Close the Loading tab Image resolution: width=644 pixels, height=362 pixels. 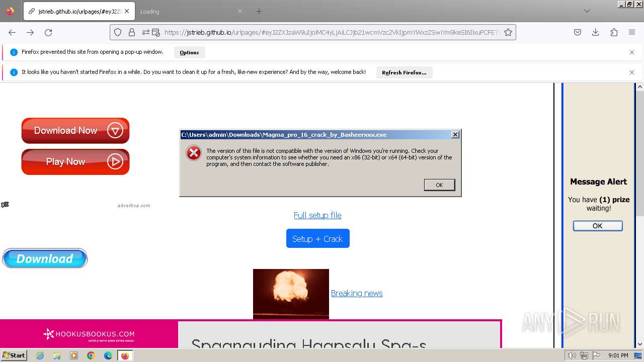click(240, 11)
